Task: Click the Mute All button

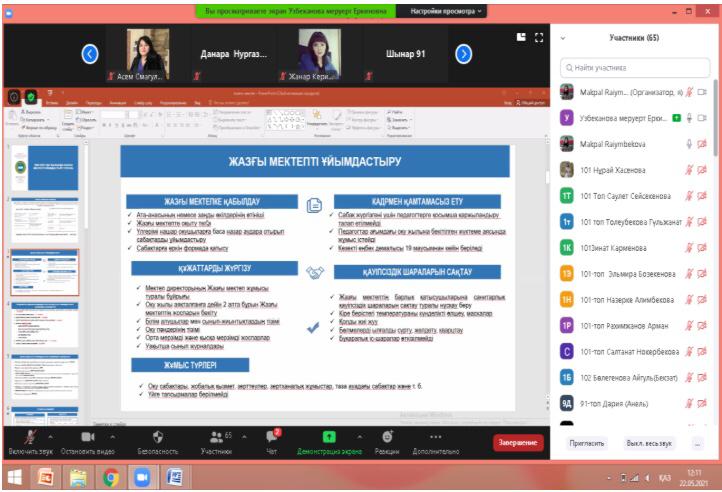Action: tap(649, 442)
